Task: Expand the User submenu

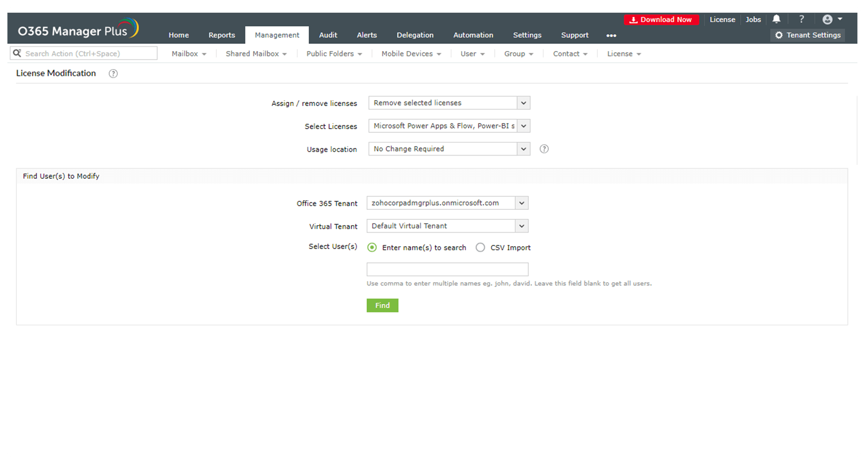Action: coord(473,54)
